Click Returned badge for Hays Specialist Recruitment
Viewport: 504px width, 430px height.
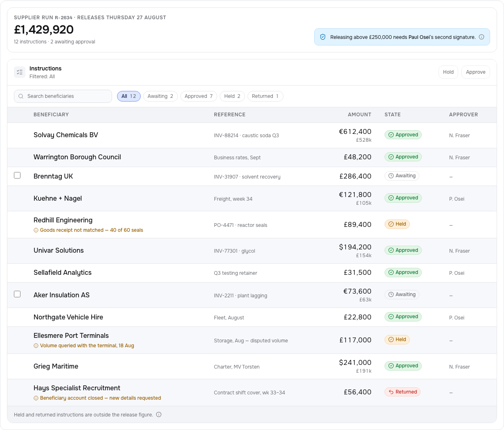click(x=403, y=392)
